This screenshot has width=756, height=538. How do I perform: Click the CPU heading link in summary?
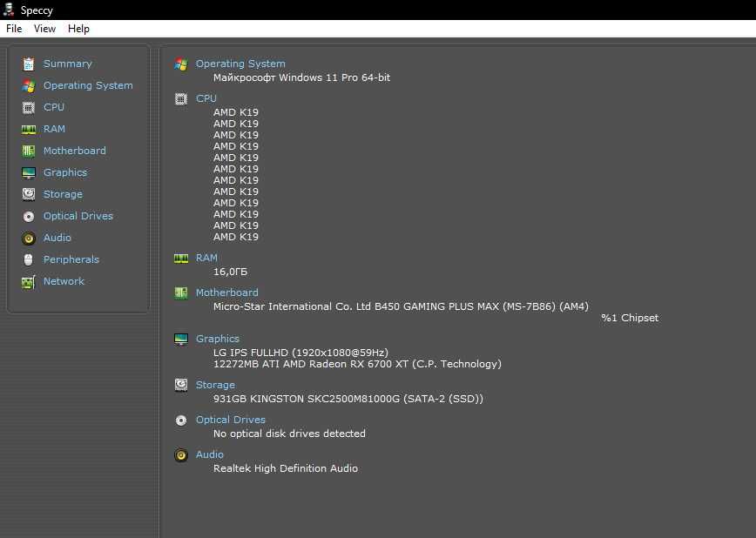click(x=206, y=98)
